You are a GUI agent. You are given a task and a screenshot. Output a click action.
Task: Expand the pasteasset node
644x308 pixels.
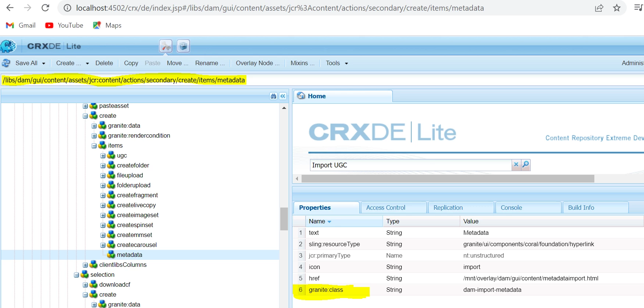pyautogui.click(x=85, y=106)
